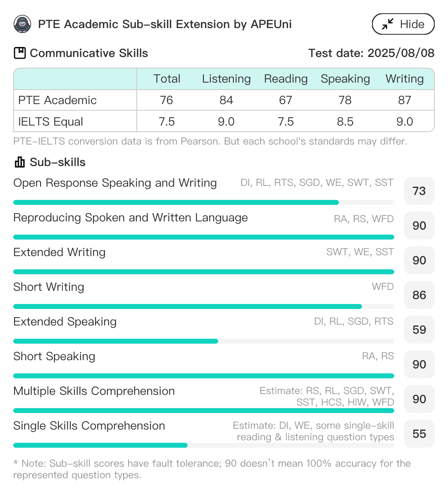Select the Reproducing Spoken and Written Language label
The width and height of the screenshot is (448, 494).
pyautogui.click(x=131, y=217)
